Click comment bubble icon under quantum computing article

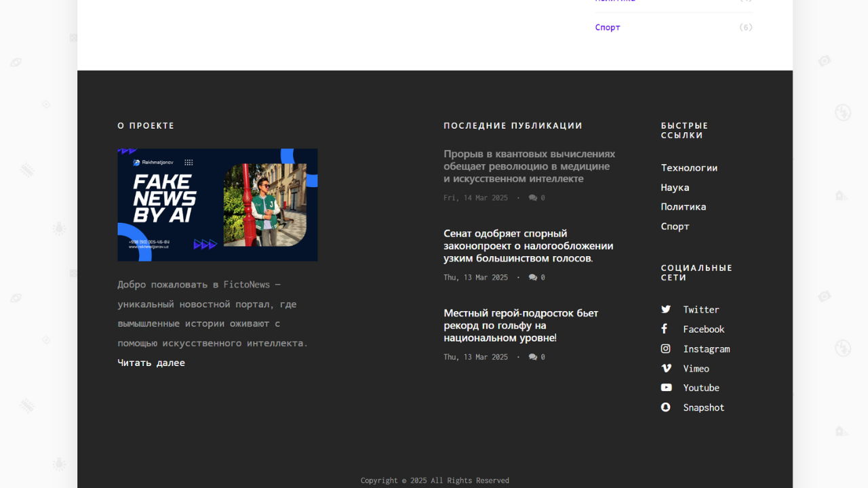[533, 198]
